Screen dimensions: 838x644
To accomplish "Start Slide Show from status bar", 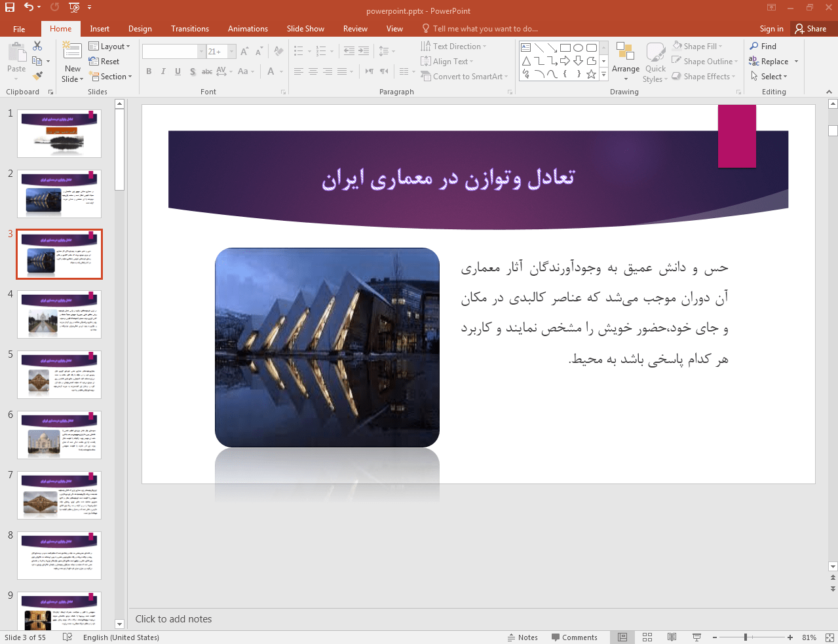I will 696,637.
